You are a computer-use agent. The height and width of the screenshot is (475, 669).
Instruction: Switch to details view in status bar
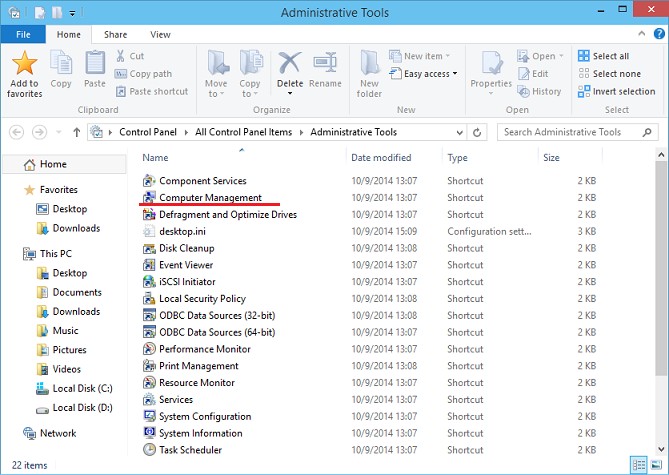639,465
